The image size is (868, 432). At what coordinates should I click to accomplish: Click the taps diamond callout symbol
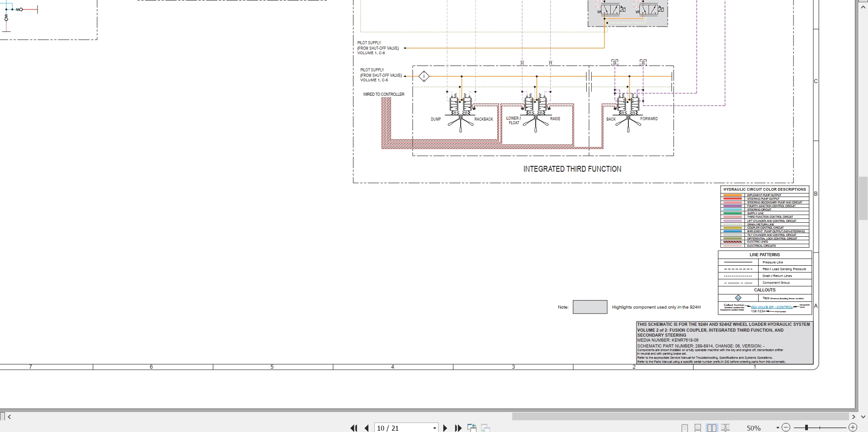coord(738,298)
